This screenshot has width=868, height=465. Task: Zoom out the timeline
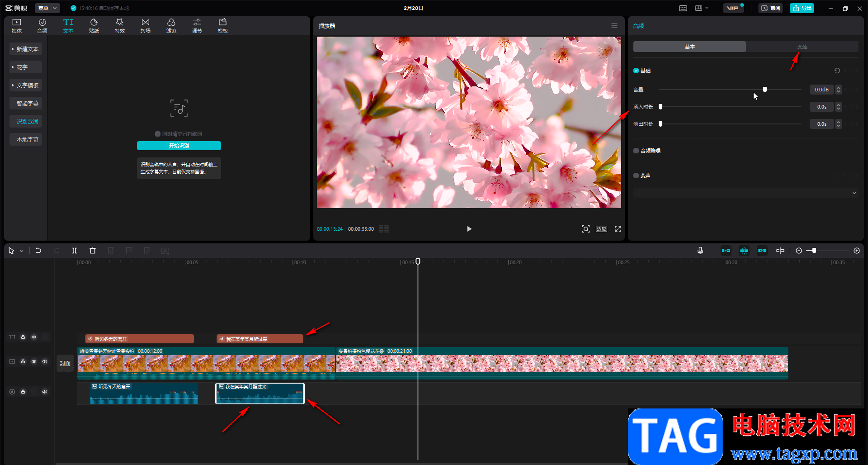pos(799,251)
